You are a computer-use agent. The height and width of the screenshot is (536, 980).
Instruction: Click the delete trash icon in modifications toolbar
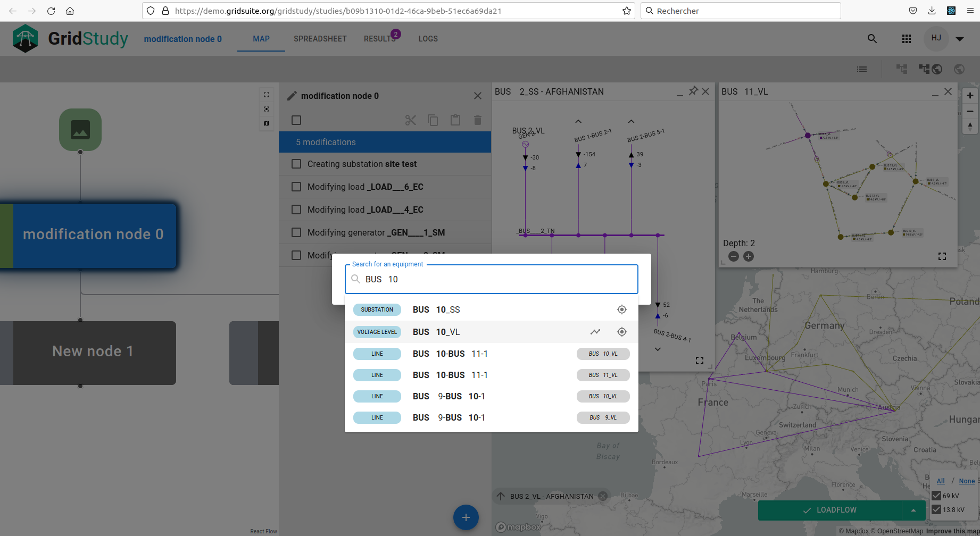click(x=478, y=120)
